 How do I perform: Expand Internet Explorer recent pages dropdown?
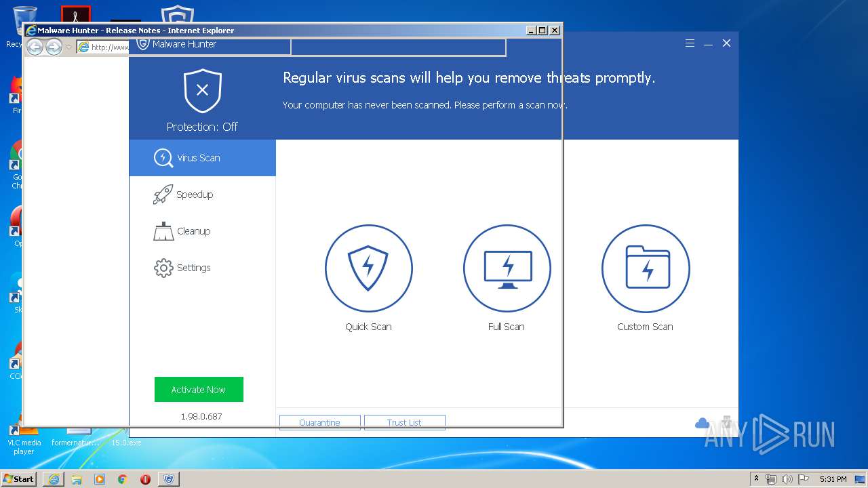click(68, 47)
